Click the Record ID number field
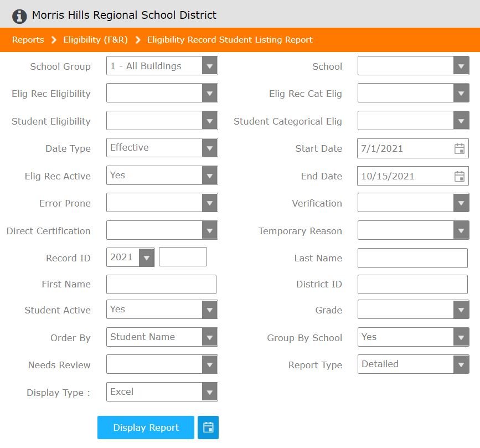This screenshot has width=480, height=448. (x=183, y=257)
